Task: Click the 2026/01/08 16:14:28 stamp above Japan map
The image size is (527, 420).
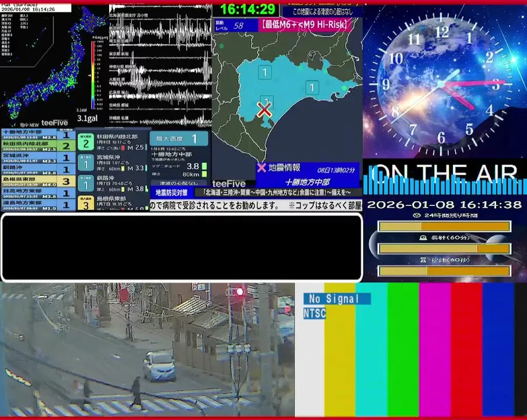Action: 28,9
